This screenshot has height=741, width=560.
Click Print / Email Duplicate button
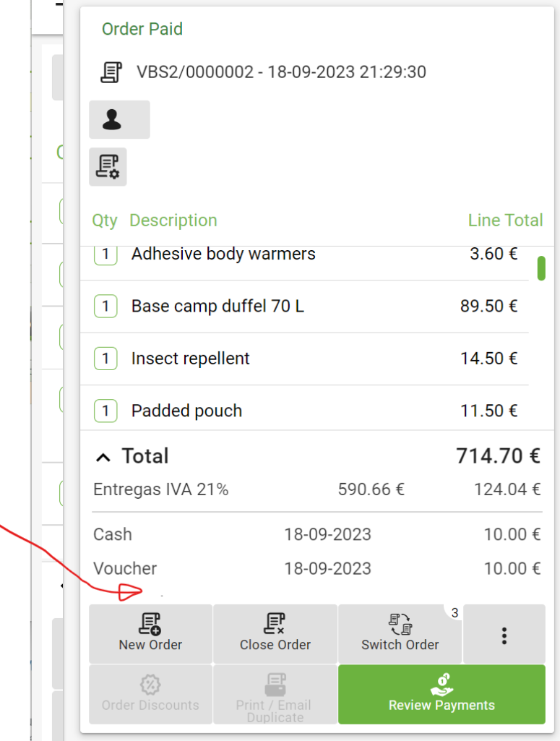click(275, 695)
